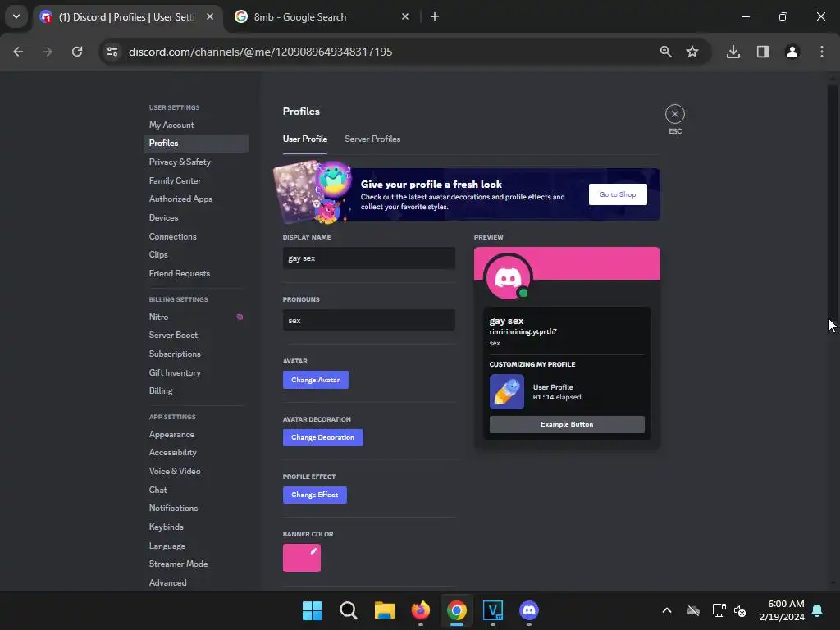Open Subscriptions settings
840x630 pixels.
pos(195,354)
